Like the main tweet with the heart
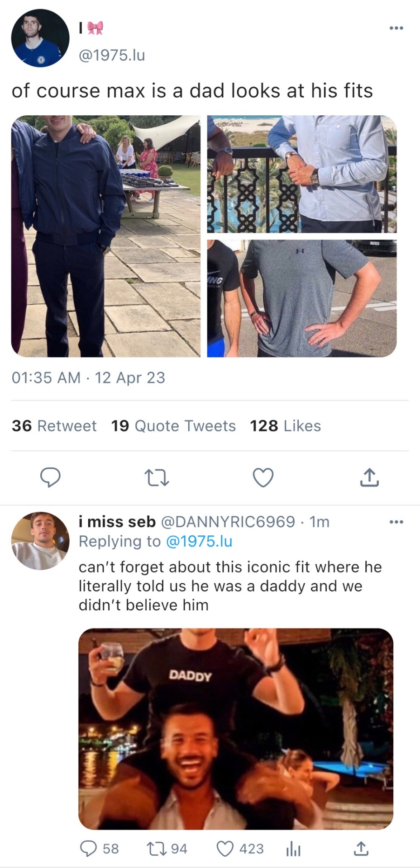The height and width of the screenshot is (868, 420). 263,477
